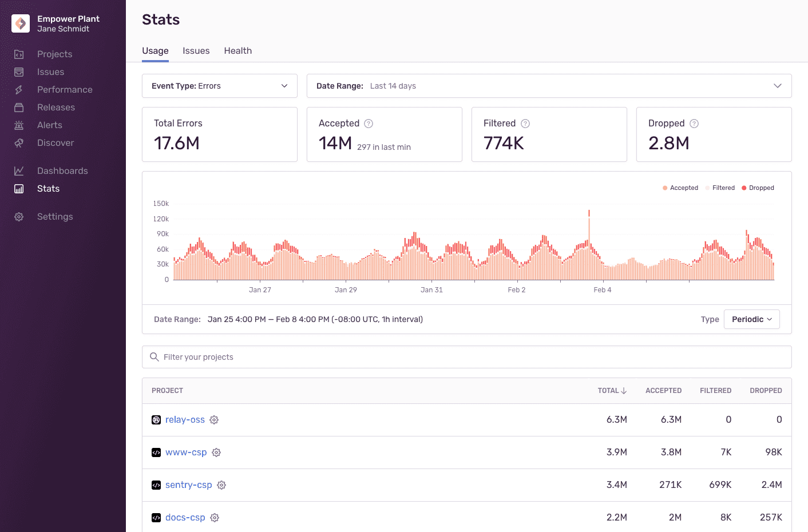Open the Event Type dropdown
Image resolution: width=808 pixels, height=532 pixels.
219,85
